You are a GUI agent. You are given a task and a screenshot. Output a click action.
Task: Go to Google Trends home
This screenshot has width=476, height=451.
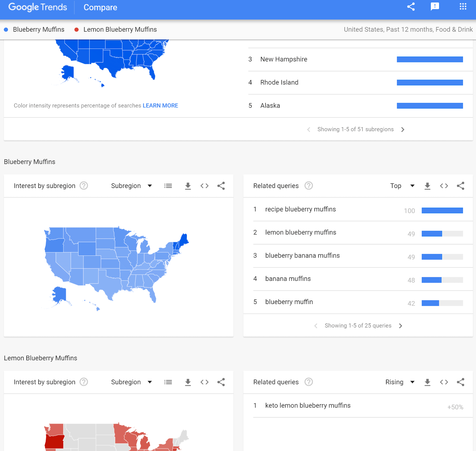coord(37,7)
